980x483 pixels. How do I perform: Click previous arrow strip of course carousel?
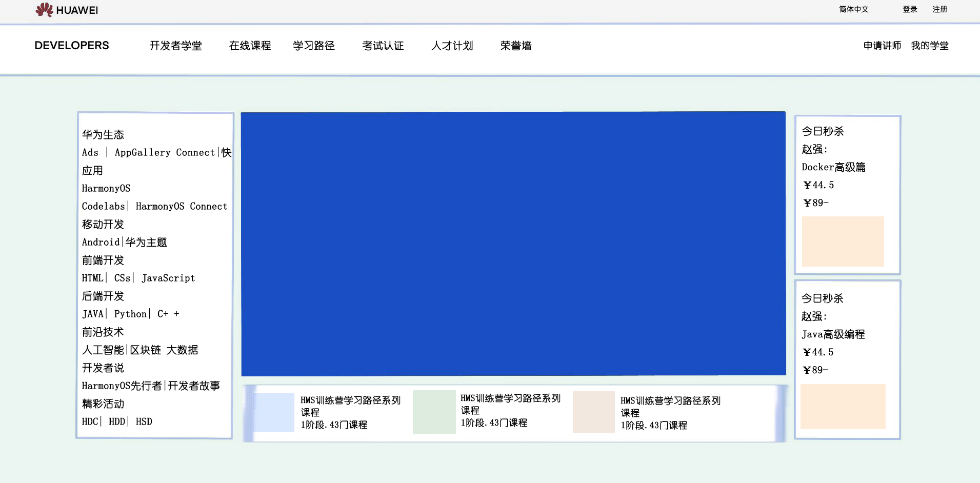pyautogui.click(x=249, y=413)
